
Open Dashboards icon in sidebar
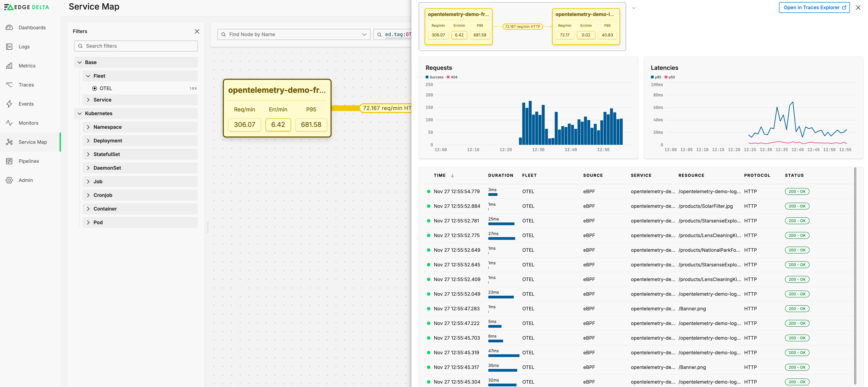click(9, 28)
